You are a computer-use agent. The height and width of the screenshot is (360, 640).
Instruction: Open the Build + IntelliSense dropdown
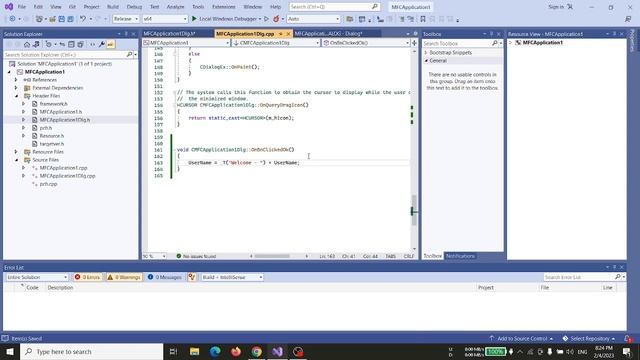[232, 277]
